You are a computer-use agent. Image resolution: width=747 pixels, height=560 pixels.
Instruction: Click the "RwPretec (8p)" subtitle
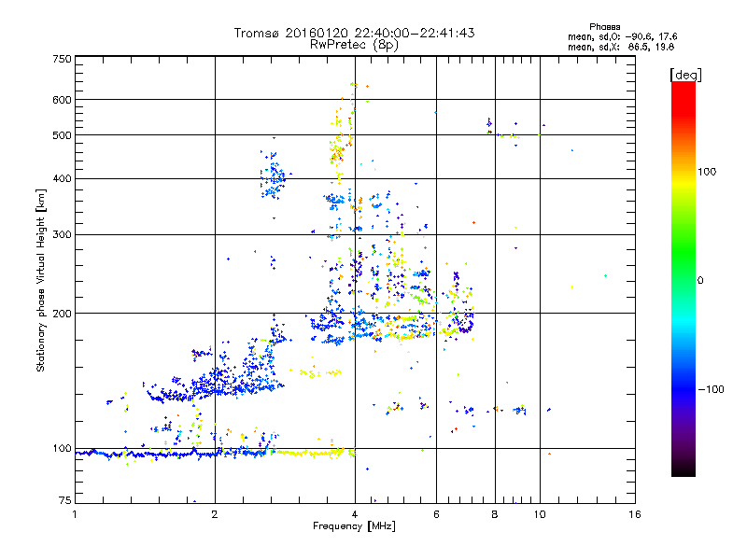[x=354, y=45]
